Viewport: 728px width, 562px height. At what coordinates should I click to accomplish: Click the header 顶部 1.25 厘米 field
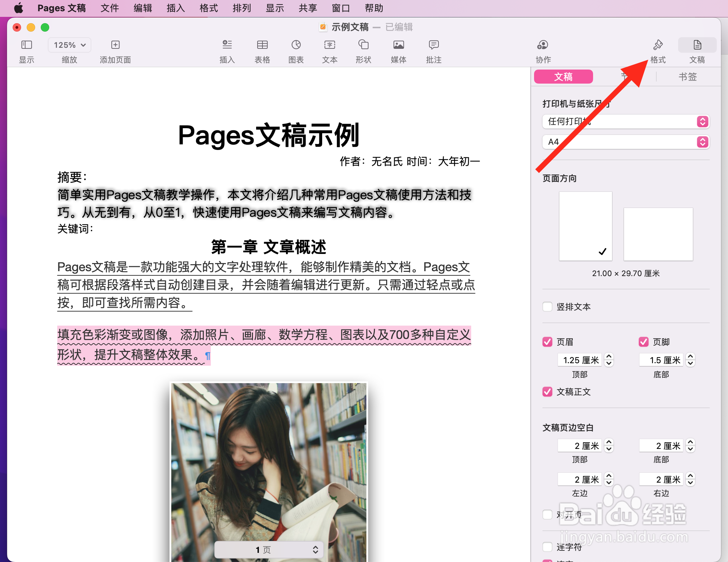580,360
